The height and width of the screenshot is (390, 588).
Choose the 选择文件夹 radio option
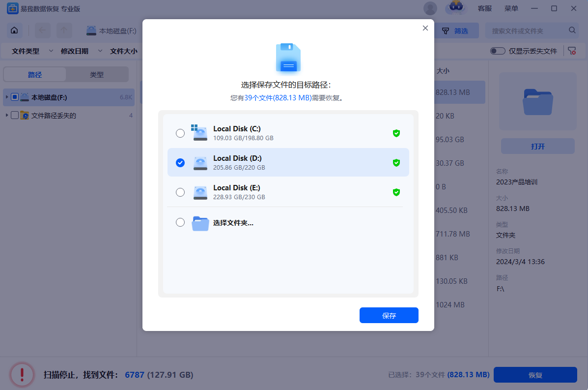tap(180, 222)
